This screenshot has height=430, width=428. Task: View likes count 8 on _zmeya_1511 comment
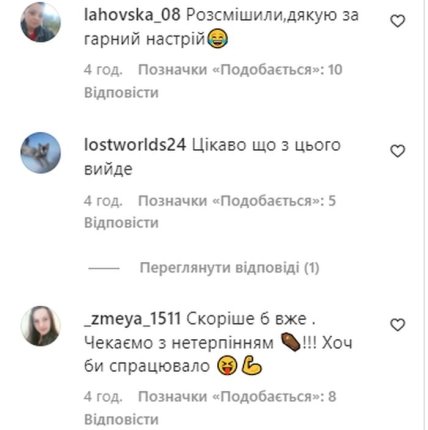point(237,397)
